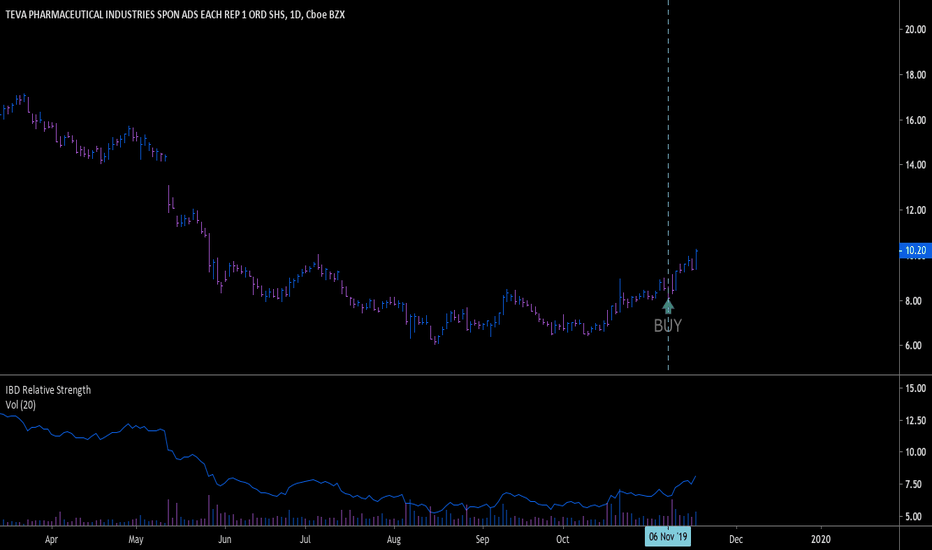Click the BUY label under the arrow
Image resolution: width=932 pixels, height=550 pixels.
click(668, 325)
